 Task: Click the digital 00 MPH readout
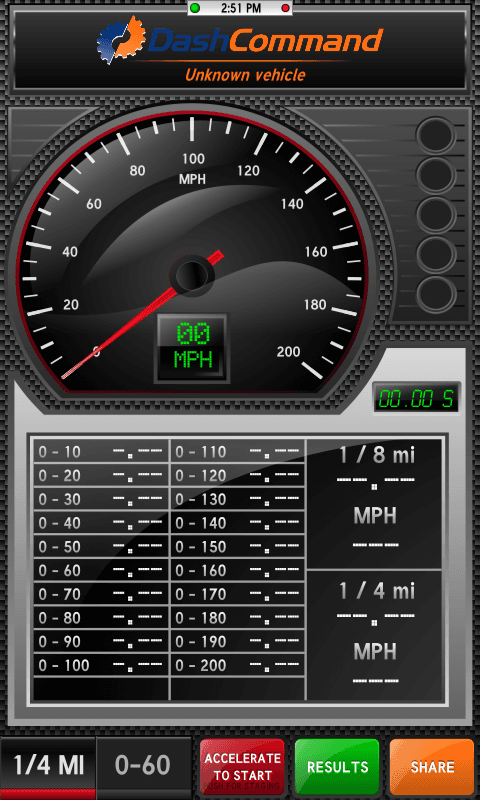pyautogui.click(x=193, y=347)
